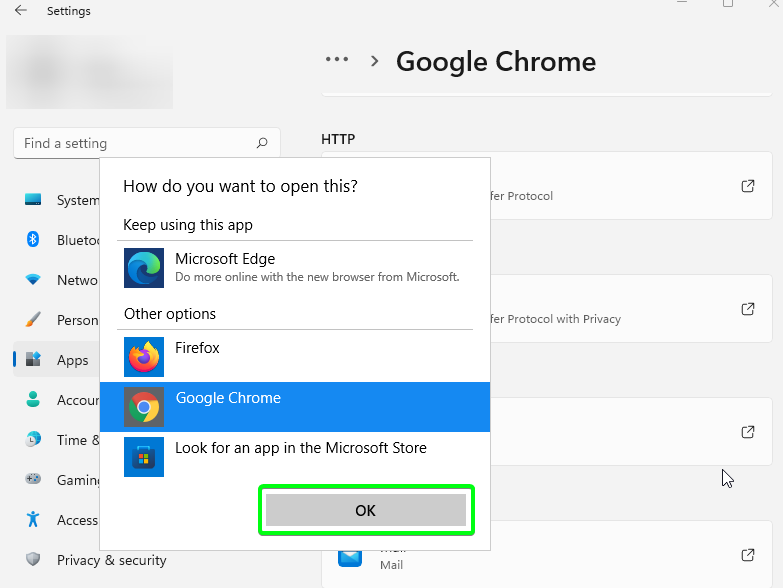Click the Accessibility figure icon
Screen dimensions: 783x588
[x=33, y=519]
